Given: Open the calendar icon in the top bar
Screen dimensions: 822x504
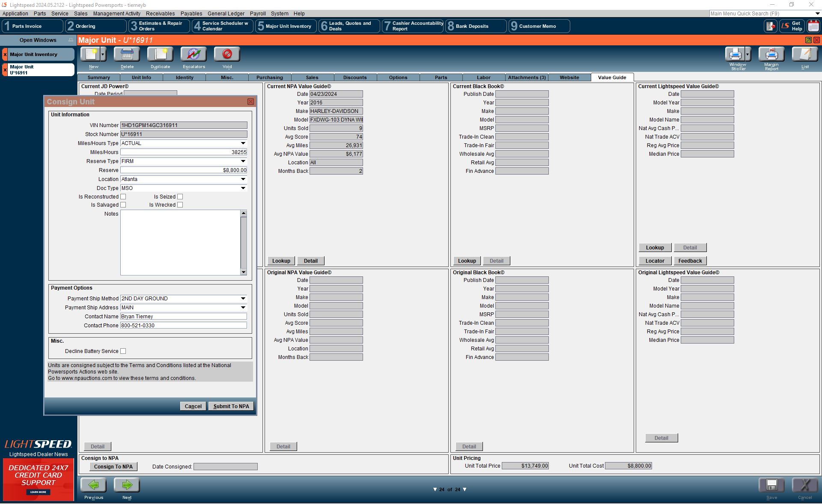Looking at the screenshot, I should pyautogui.click(x=813, y=26).
